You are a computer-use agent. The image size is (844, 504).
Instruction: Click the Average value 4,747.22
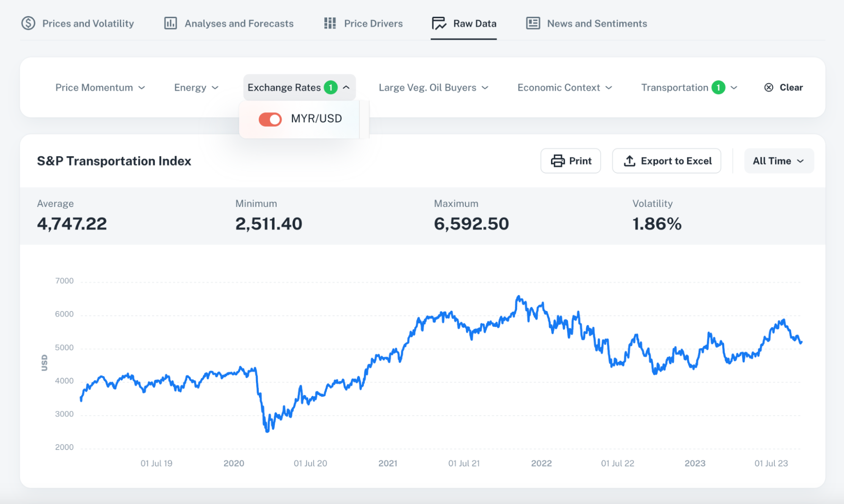pos(72,224)
